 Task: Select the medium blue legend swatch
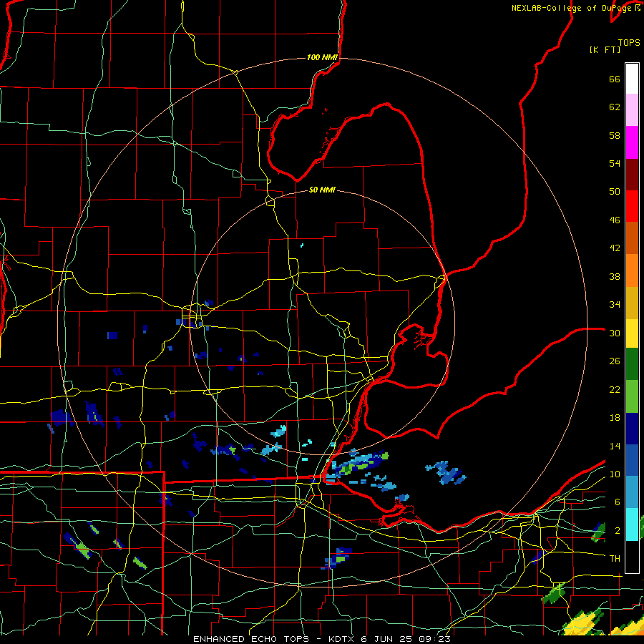point(632,460)
